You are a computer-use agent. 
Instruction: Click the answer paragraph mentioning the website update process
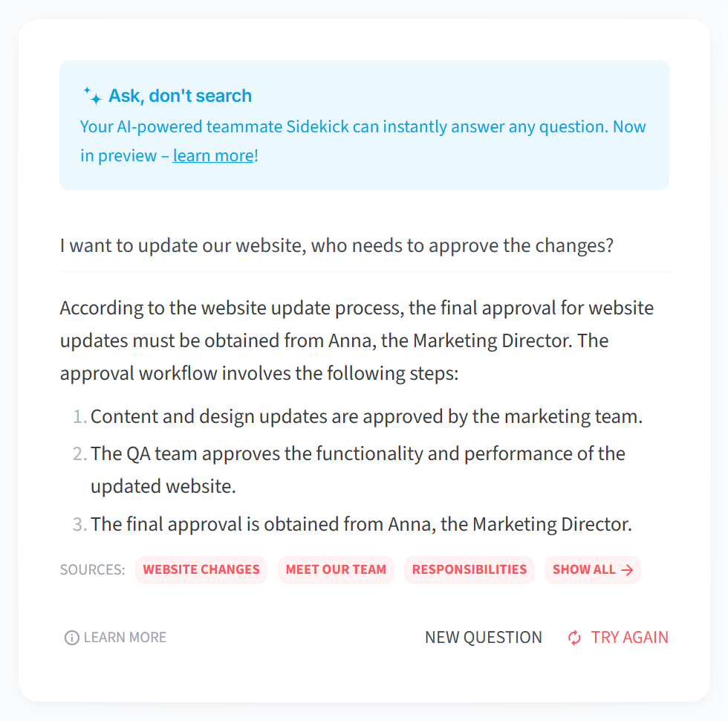click(x=357, y=340)
